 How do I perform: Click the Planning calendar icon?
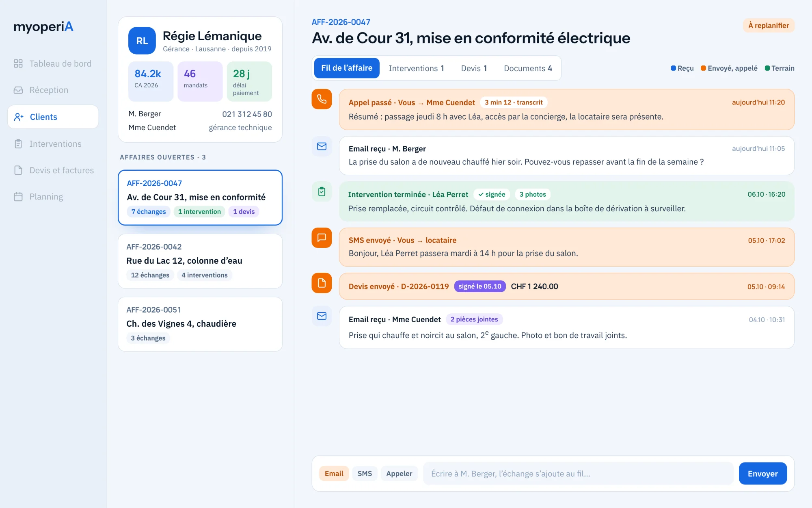(18, 197)
